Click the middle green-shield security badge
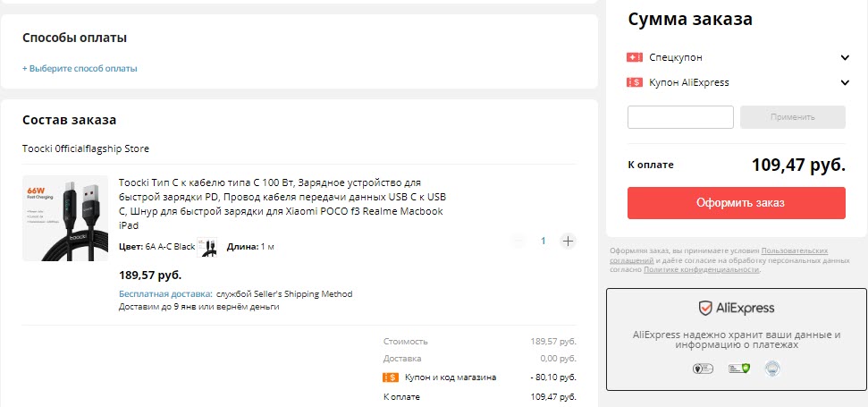The height and width of the screenshot is (407, 868). pyautogui.click(x=737, y=368)
